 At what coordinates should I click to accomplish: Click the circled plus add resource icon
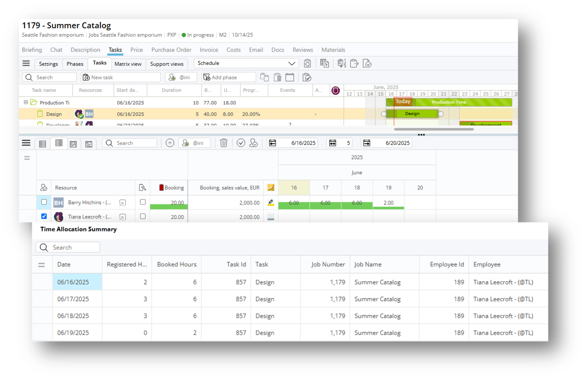tap(170, 143)
